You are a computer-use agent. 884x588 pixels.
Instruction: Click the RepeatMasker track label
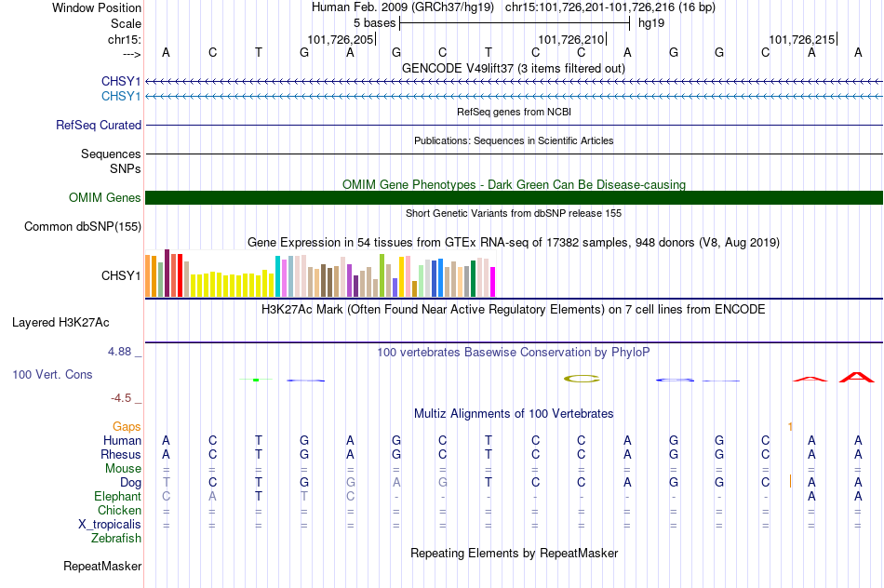102,566
